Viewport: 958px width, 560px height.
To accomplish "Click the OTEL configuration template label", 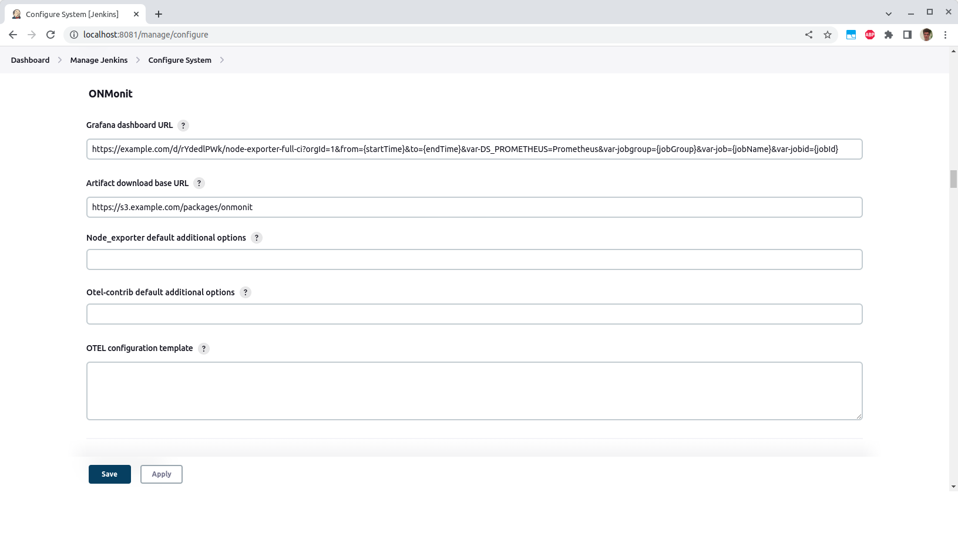I will (139, 348).
